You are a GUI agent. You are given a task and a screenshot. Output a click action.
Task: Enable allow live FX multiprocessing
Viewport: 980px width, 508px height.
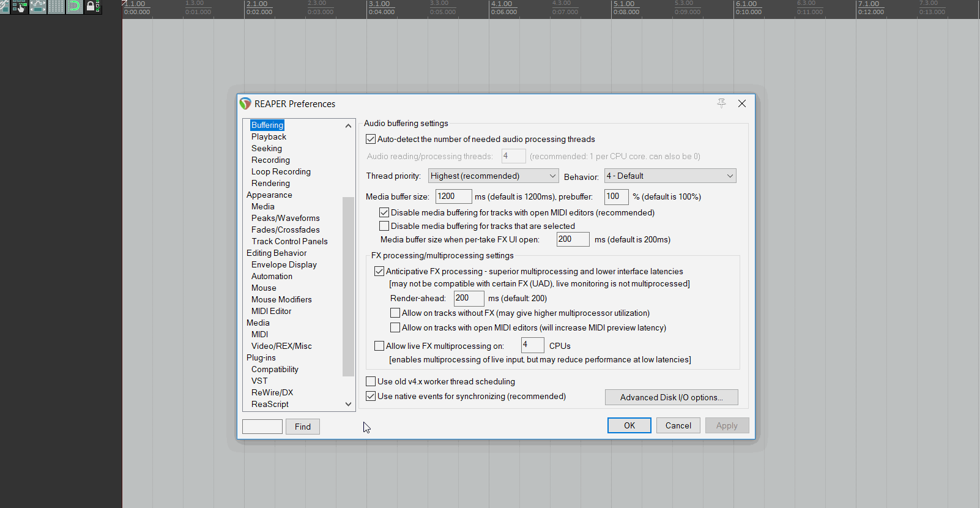[x=379, y=346]
